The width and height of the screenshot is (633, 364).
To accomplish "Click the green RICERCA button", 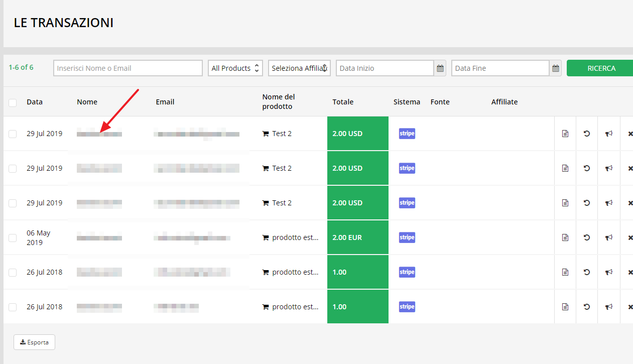I will [601, 68].
